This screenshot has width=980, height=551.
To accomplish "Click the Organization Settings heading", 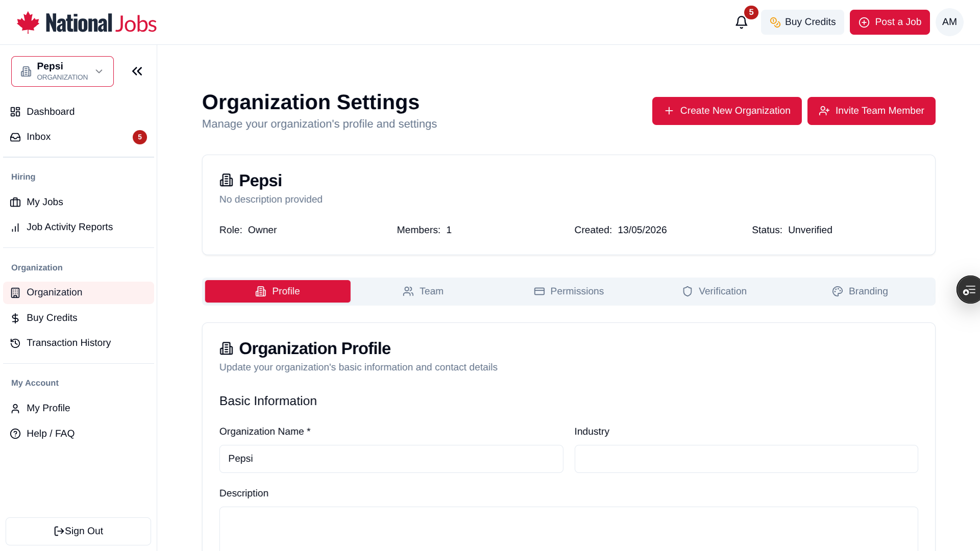I will tap(311, 102).
